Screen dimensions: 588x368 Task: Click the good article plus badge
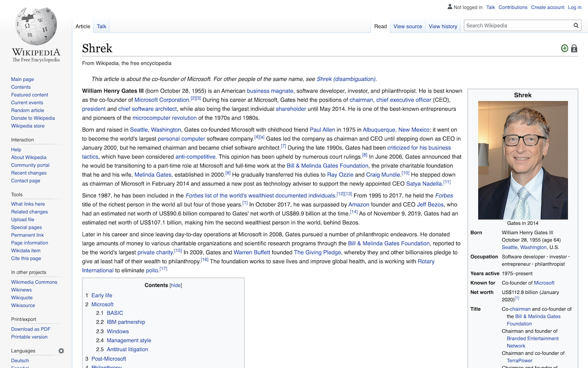point(565,48)
